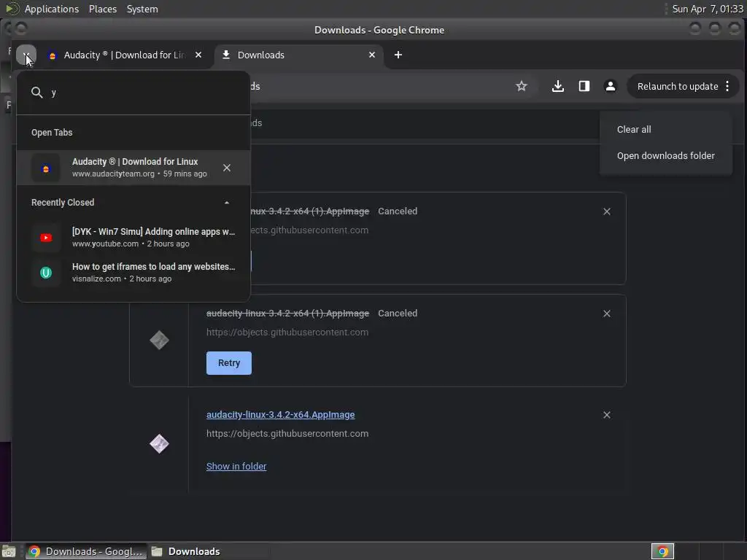Open the profile avatar icon
Image resolution: width=747 pixels, height=560 pixels.
[611, 86]
